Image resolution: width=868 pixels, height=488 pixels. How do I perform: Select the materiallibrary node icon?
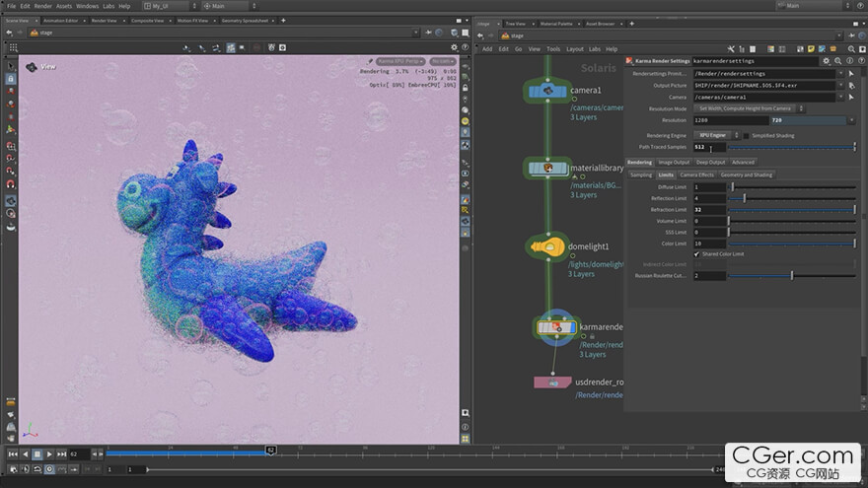click(x=547, y=169)
